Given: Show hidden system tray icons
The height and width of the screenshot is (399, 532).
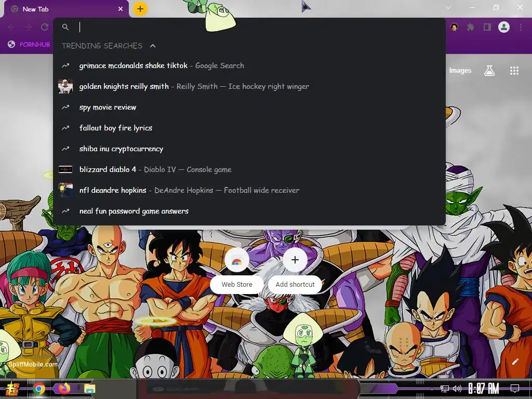Looking at the screenshot, I should pos(432,389).
